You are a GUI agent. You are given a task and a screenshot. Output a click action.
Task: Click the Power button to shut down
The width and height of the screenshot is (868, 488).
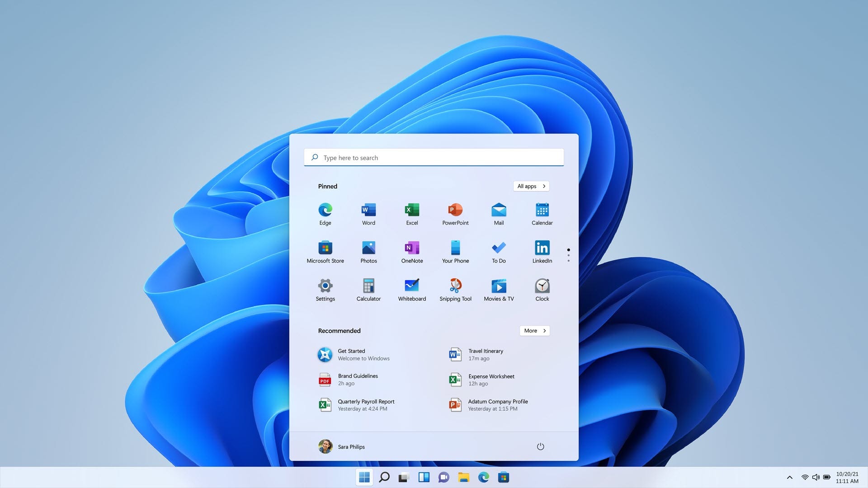[x=539, y=446]
